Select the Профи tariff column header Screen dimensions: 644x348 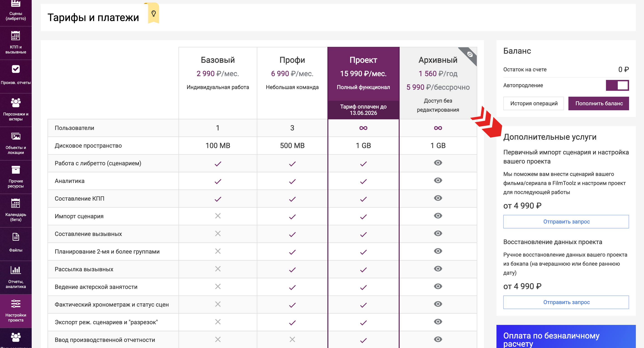[292, 60]
